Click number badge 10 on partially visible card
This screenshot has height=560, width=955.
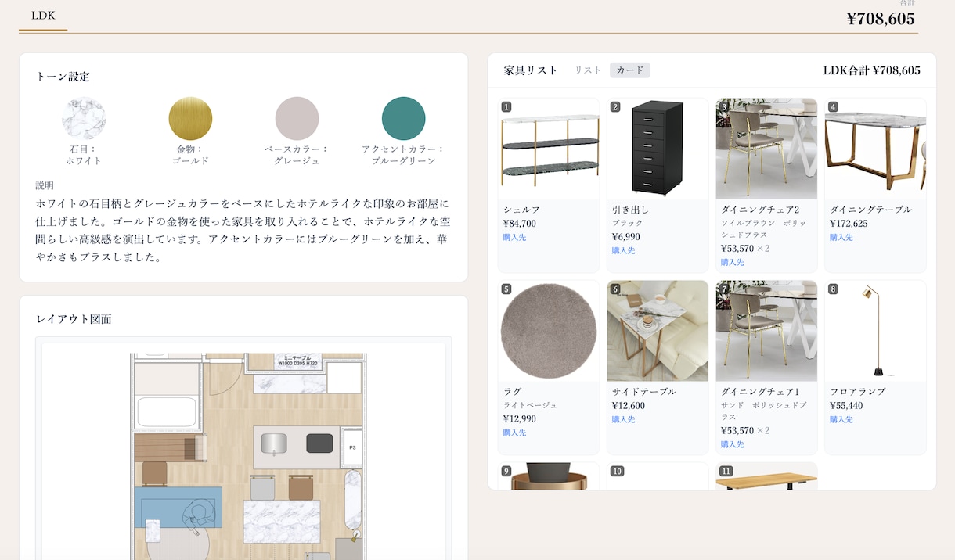tap(617, 472)
